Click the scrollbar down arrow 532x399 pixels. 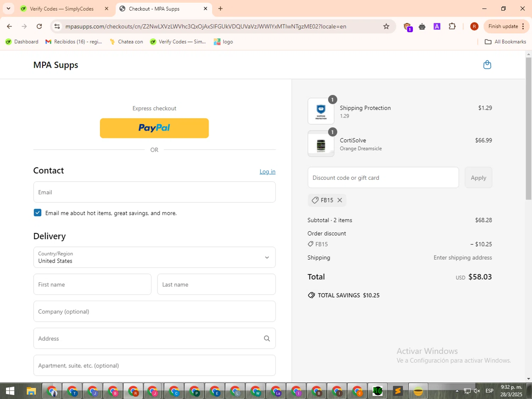tap(528, 379)
